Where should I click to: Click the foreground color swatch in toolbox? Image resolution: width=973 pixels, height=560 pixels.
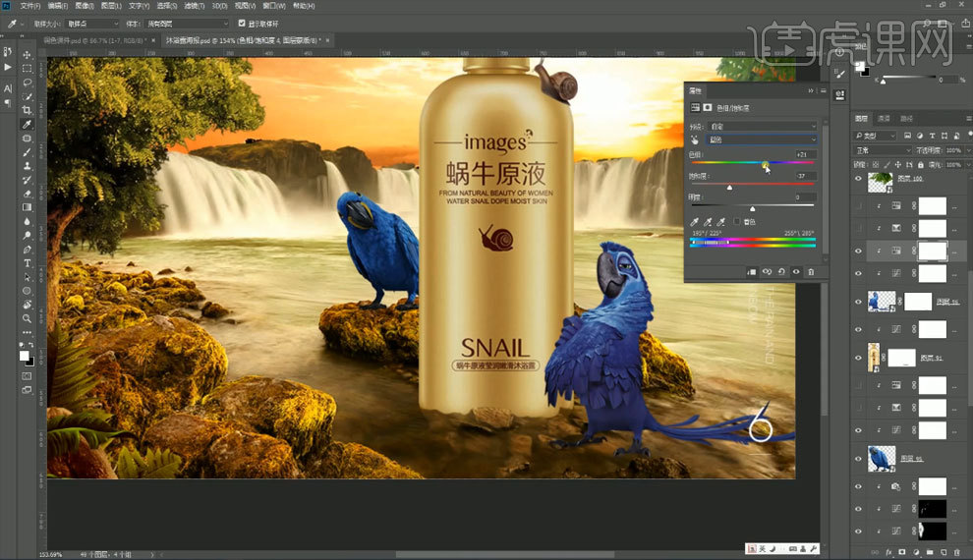click(x=24, y=356)
